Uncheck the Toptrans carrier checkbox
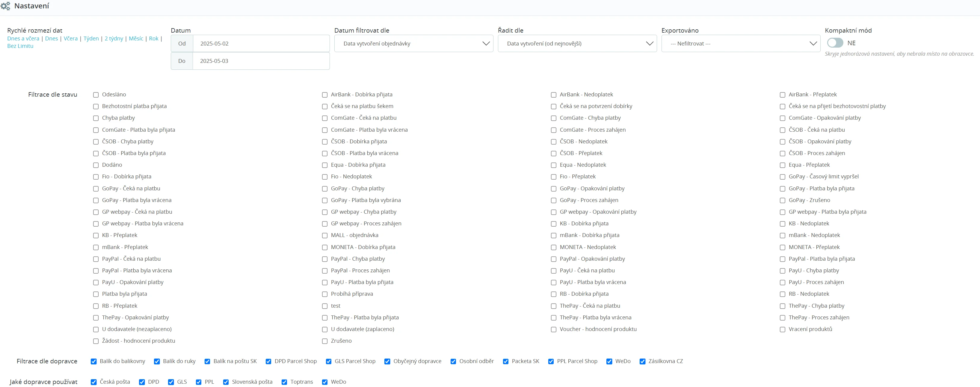 [x=284, y=382]
